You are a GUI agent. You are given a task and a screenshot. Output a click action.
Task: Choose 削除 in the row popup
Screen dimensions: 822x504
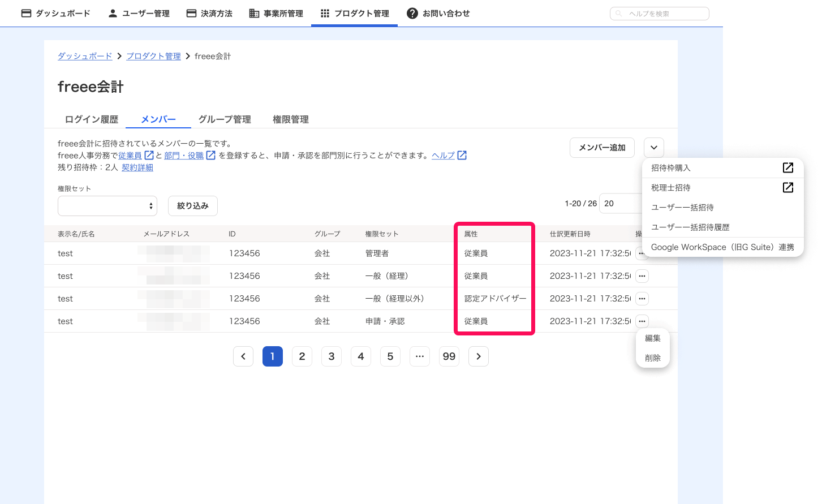(x=653, y=358)
